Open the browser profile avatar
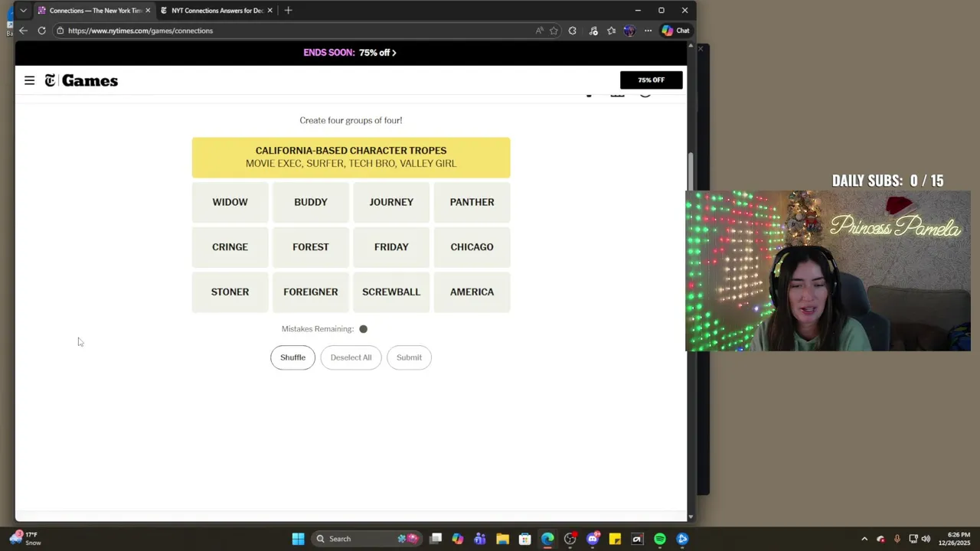980x551 pixels. pyautogui.click(x=629, y=31)
